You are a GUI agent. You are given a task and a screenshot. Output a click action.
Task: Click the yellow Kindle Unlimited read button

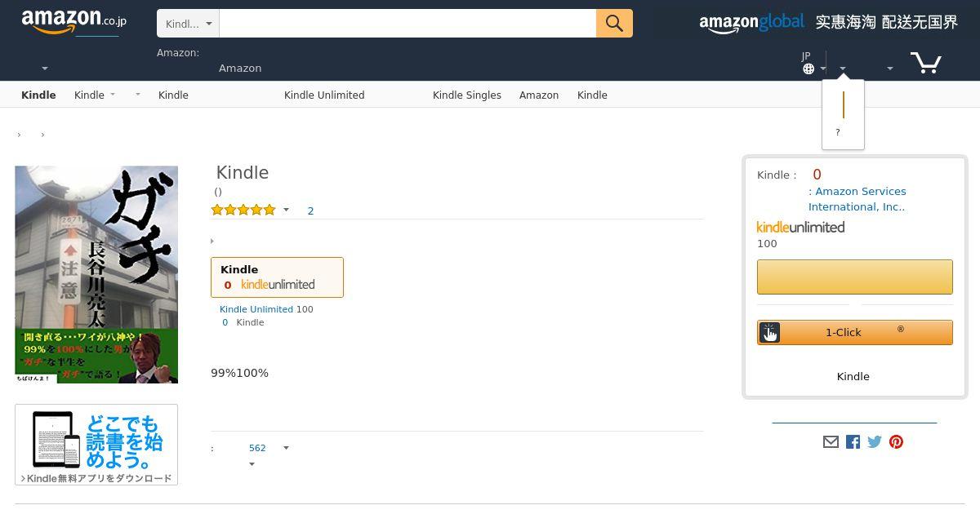(855, 277)
